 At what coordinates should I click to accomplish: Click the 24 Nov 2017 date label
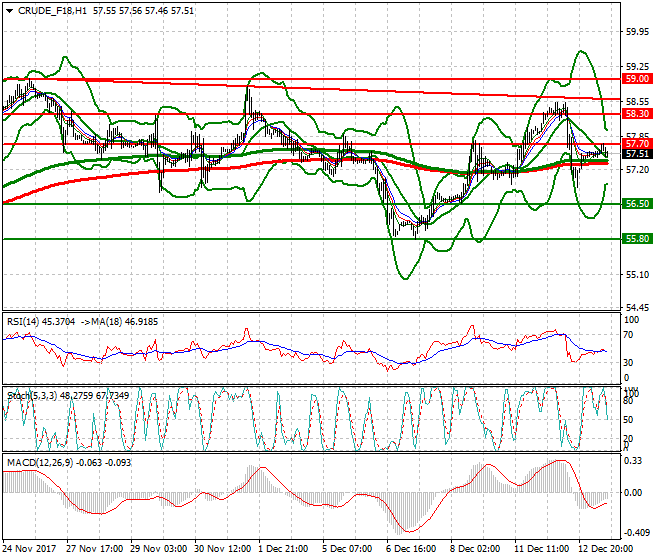pos(29,549)
